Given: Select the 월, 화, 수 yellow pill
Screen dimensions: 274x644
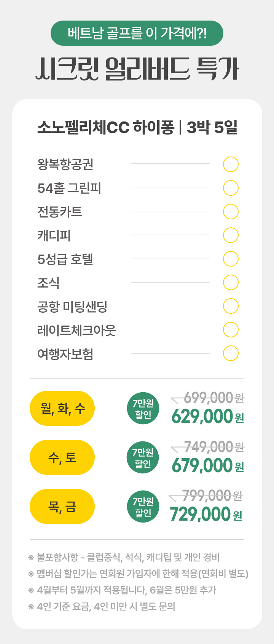Looking at the screenshot, I should (62, 408).
